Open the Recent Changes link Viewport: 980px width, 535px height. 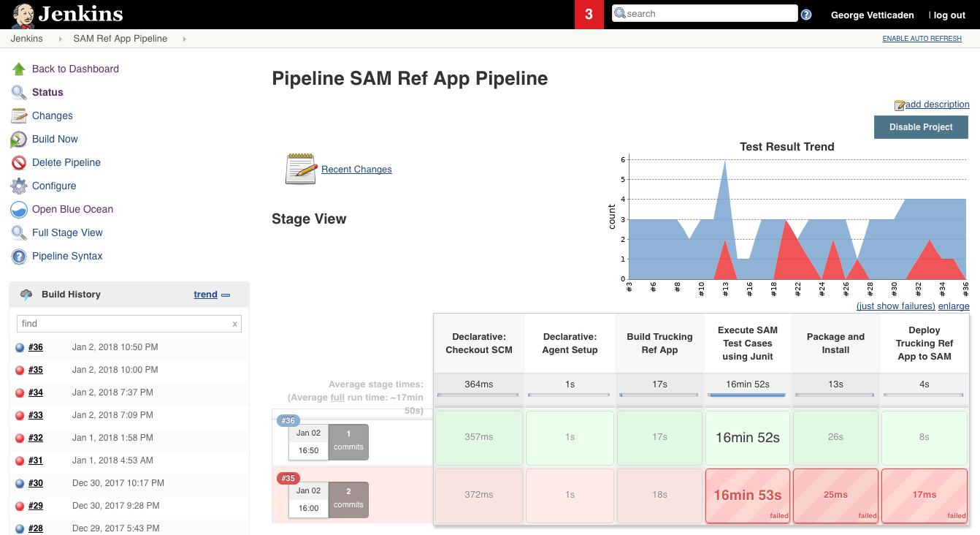356,170
